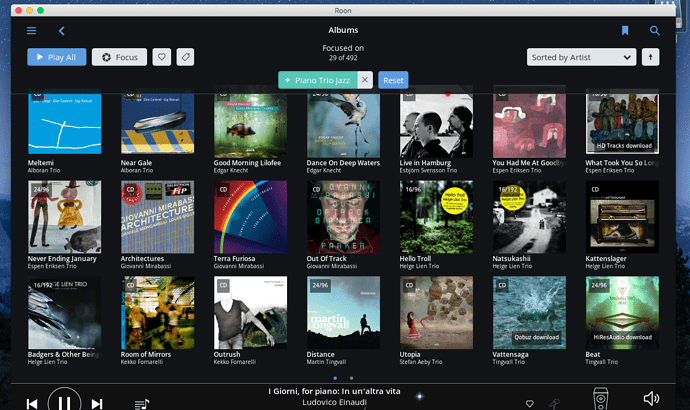This screenshot has height=410, width=690.
Task: Click artist link Espen Eriksen Trio under Never Ending January
Action: coord(52,266)
